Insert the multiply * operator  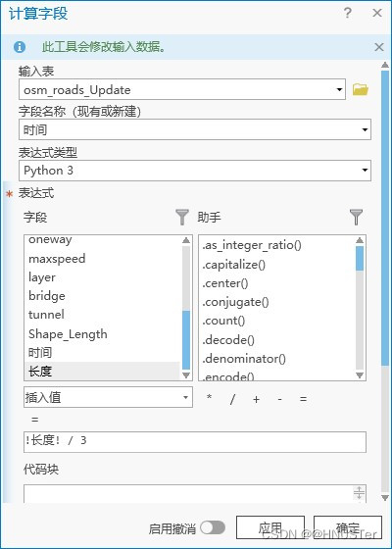coord(209,398)
